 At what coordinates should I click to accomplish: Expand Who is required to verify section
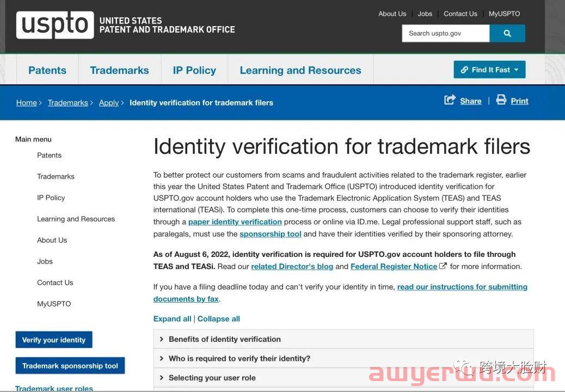tap(239, 358)
